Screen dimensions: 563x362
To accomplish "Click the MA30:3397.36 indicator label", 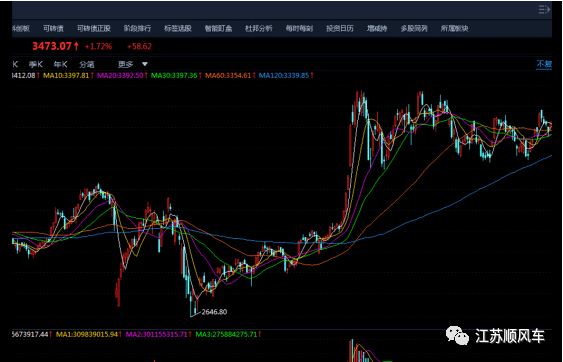I will pyautogui.click(x=174, y=75).
